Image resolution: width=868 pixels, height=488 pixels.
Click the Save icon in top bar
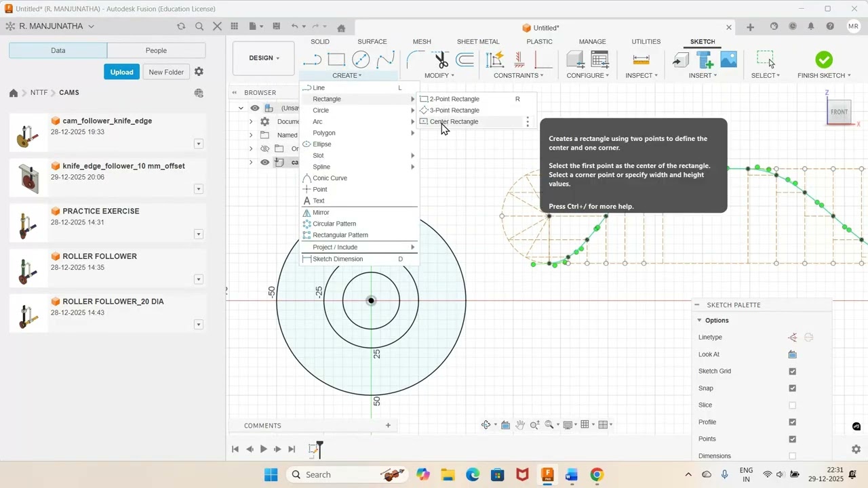tap(277, 26)
